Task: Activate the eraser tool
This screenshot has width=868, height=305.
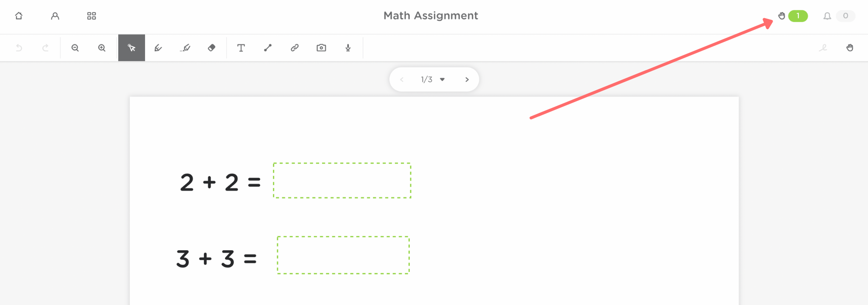Action: pyautogui.click(x=211, y=48)
